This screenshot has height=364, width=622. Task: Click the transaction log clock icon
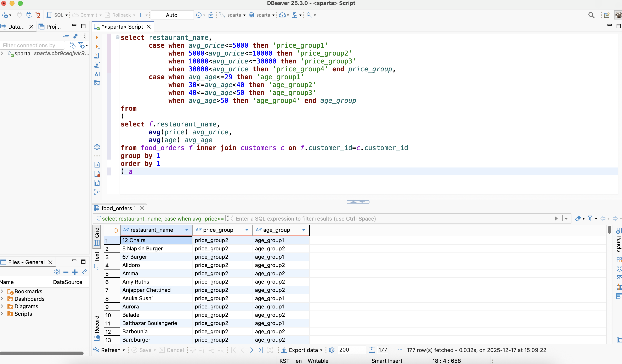pos(198,15)
